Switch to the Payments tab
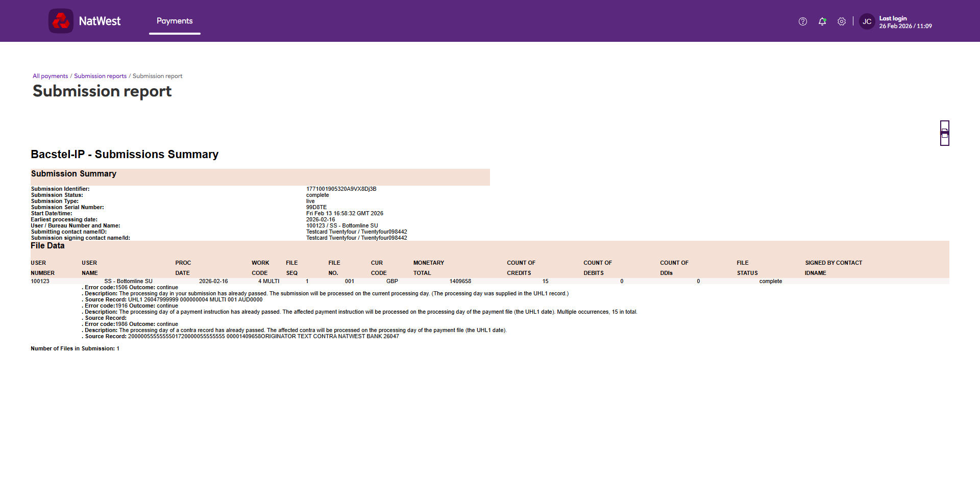Viewport: 980px width, 482px height. click(175, 21)
